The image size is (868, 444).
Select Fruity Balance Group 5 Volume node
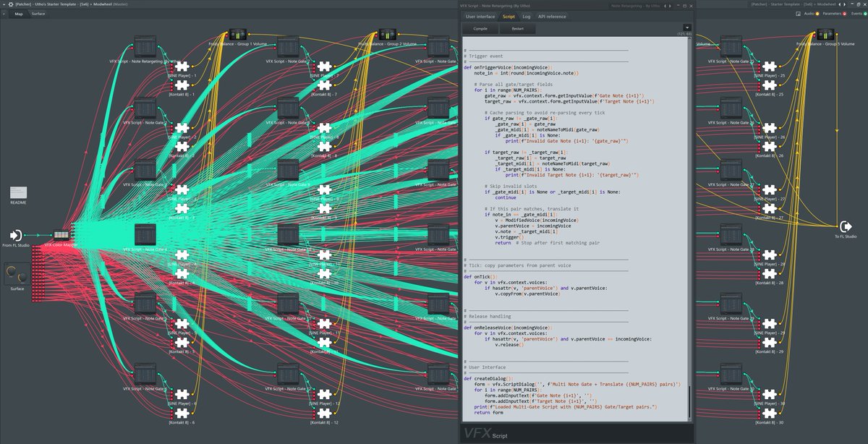(x=825, y=35)
